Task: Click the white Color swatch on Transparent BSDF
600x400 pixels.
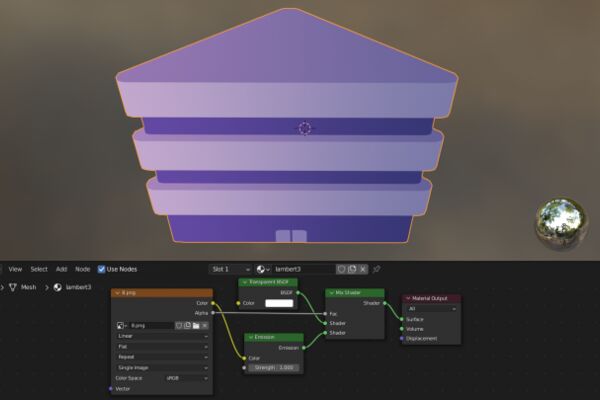Action: [279, 303]
